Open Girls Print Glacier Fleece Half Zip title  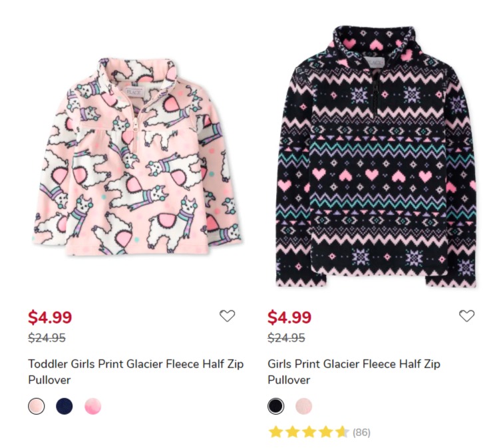pyautogui.click(x=354, y=371)
